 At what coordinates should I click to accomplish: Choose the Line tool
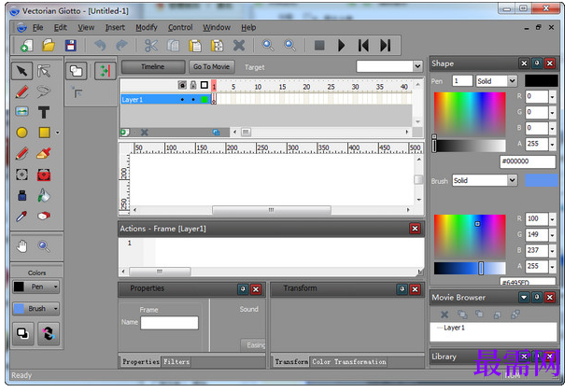(21, 92)
